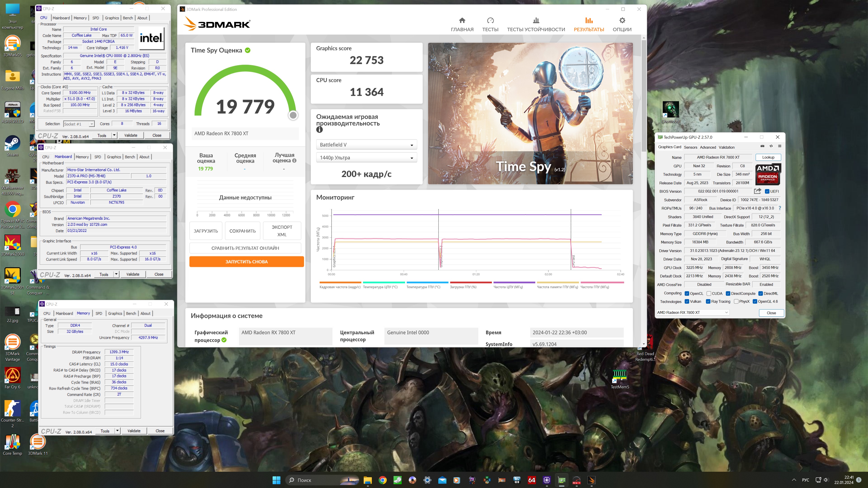
Task: Open 3DMark Vantage desktop shortcut
Action: 12,347
